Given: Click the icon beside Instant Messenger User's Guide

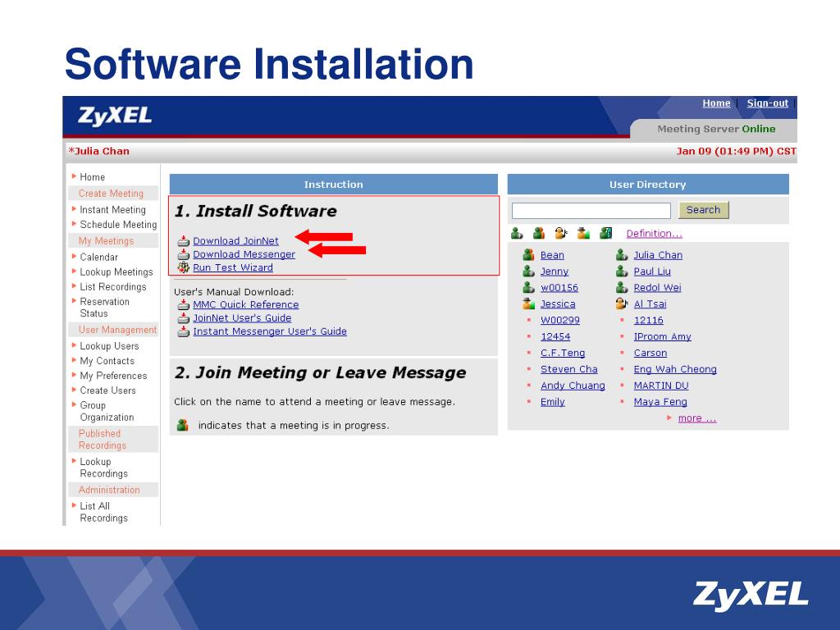Looking at the screenshot, I should coord(184,331).
